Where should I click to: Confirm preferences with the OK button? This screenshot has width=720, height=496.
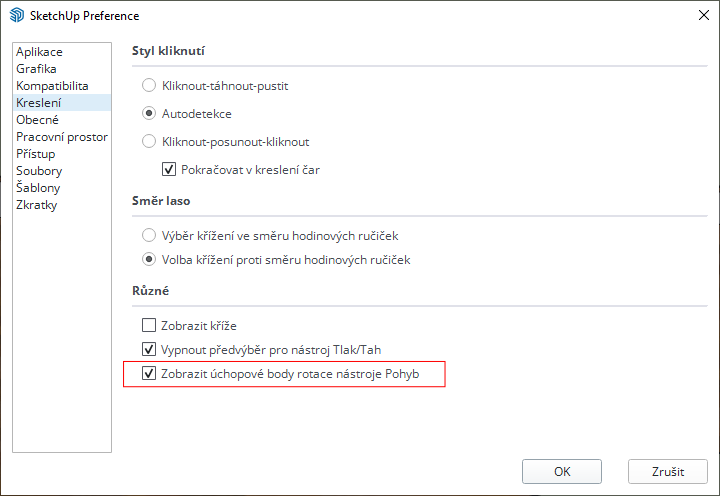562,471
